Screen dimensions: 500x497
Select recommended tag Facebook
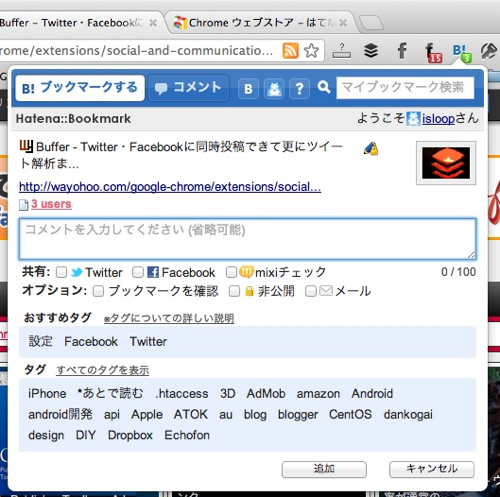click(x=91, y=342)
